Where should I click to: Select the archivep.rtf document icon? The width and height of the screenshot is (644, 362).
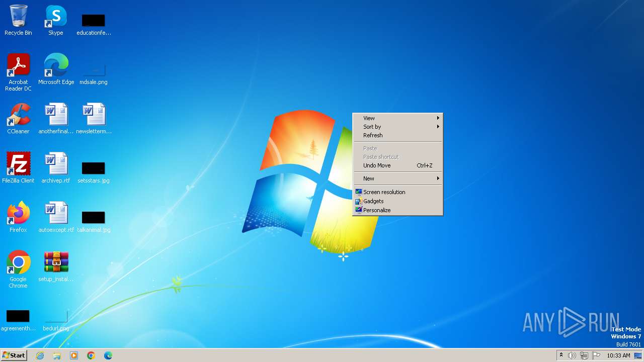[56, 168]
